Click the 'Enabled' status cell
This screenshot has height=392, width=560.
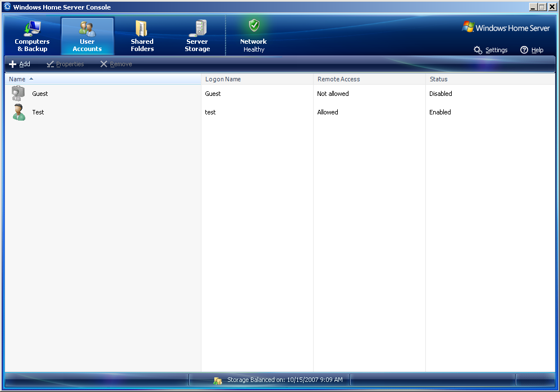[x=440, y=112]
